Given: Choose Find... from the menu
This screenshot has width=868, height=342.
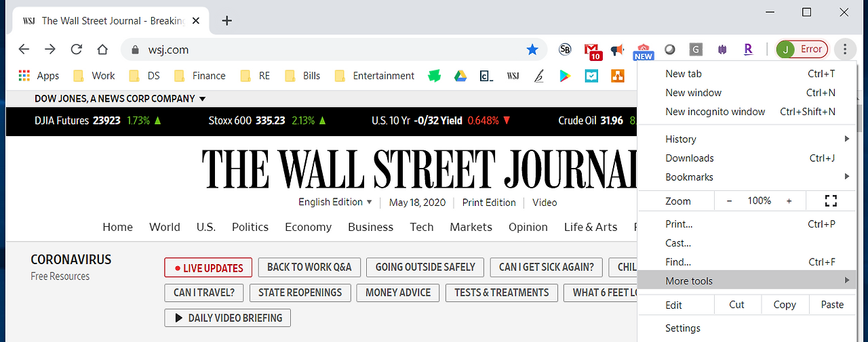Looking at the screenshot, I should pos(747,261).
